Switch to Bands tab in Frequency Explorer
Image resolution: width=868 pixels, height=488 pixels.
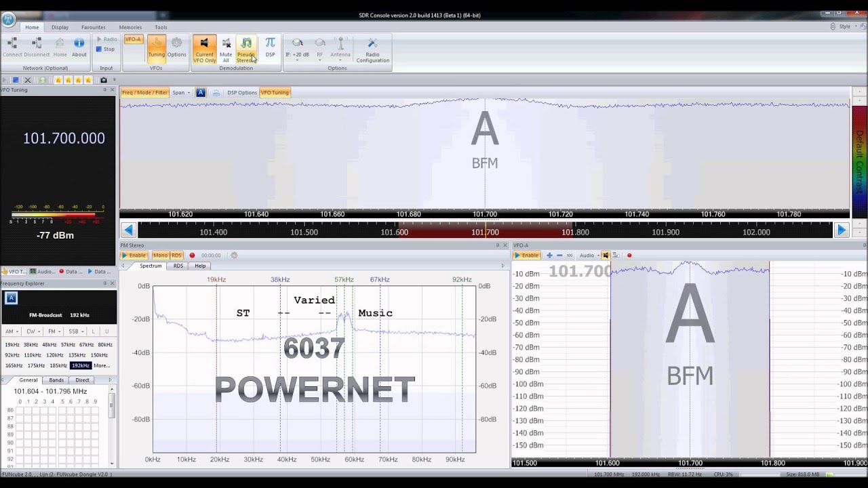56,380
